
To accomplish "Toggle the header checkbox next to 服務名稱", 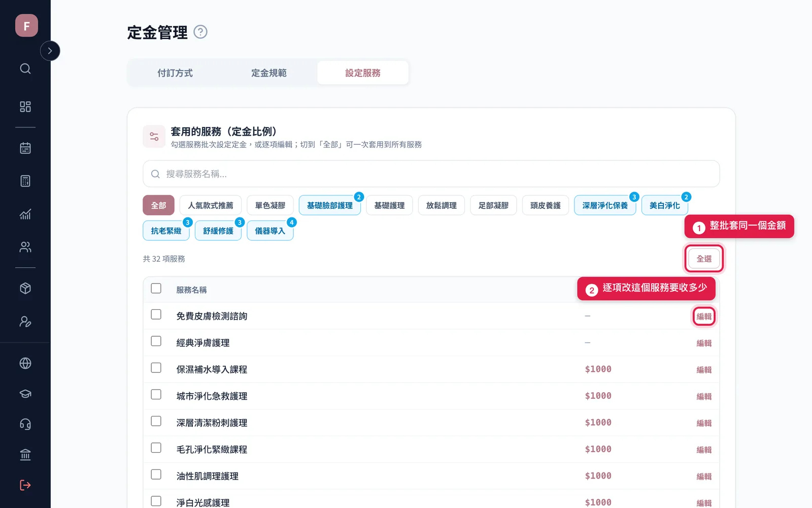I will 156,289.
